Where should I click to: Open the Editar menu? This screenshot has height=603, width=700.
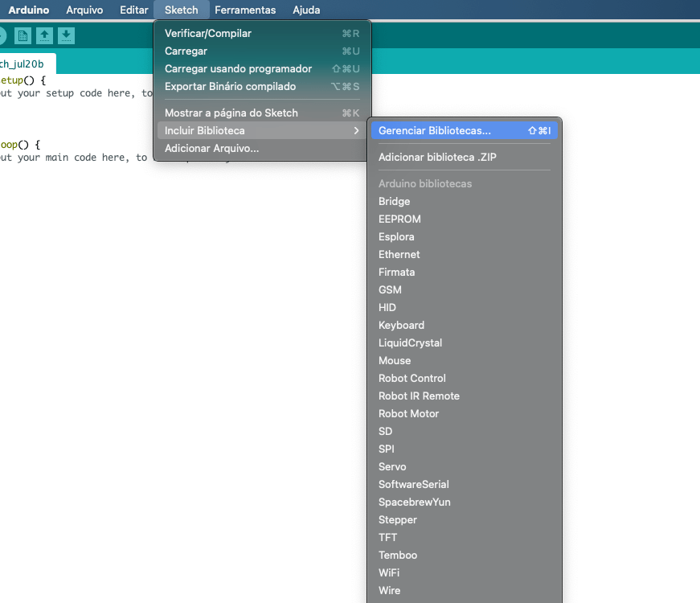click(134, 10)
